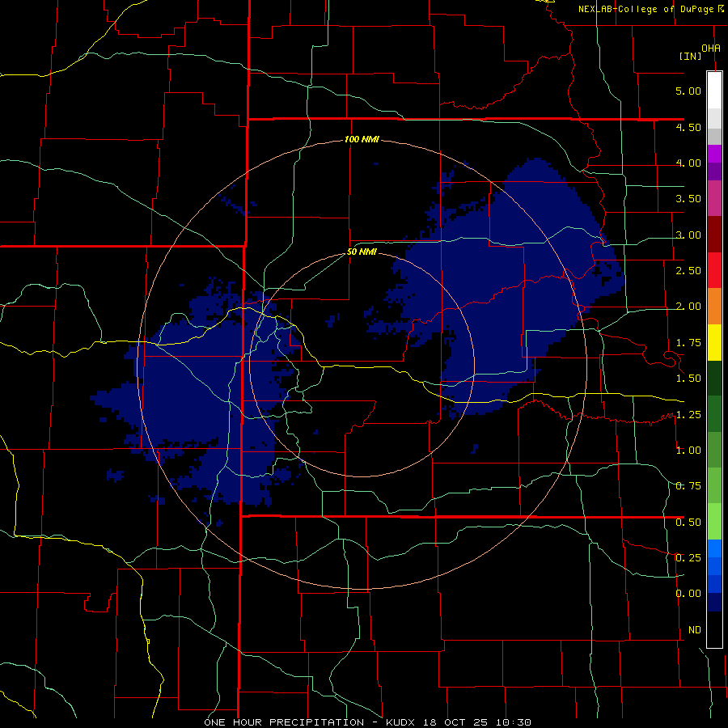The height and width of the screenshot is (728, 728).
Task: Click the 0.50 legend value
Action: tap(688, 523)
